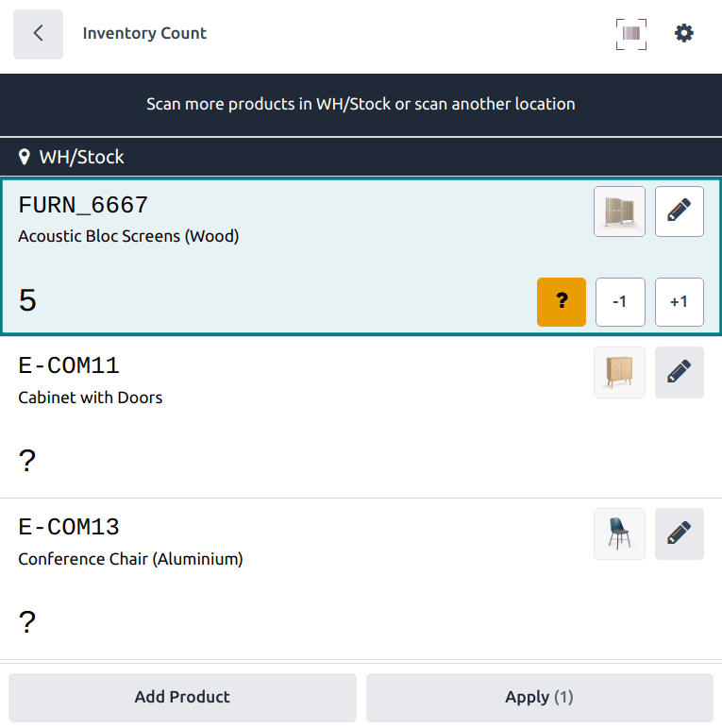Click the Inventory Count title
The width and height of the screenshot is (722, 728).
pyautogui.click(x=144, y=34)
